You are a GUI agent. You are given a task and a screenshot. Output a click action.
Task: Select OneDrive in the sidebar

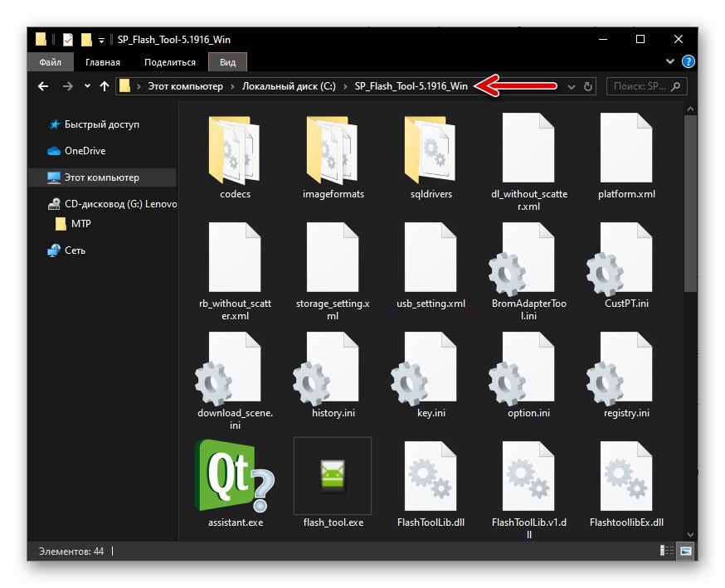pos(85,151)
